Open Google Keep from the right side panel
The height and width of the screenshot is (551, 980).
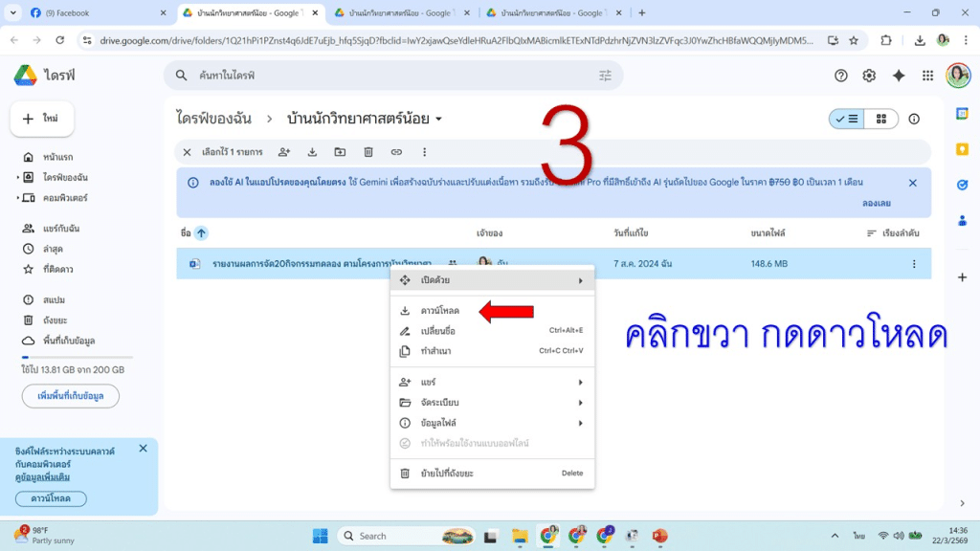point(962,150)
